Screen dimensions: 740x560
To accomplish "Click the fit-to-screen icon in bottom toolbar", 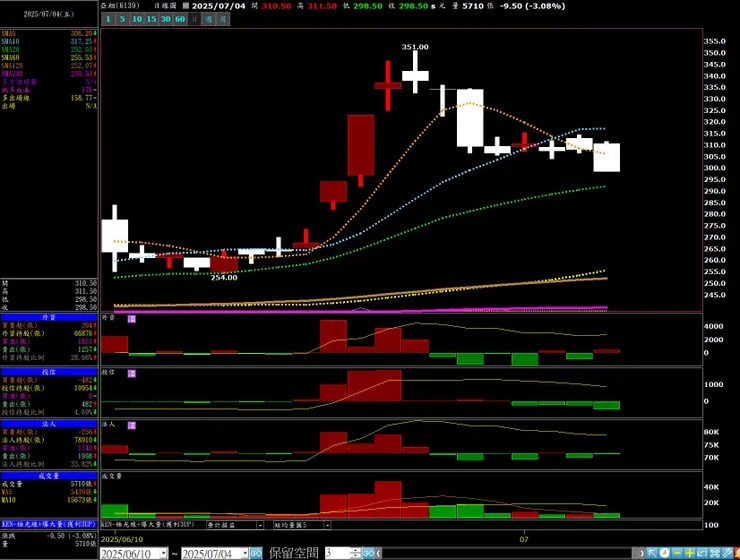I will point(715,553).
